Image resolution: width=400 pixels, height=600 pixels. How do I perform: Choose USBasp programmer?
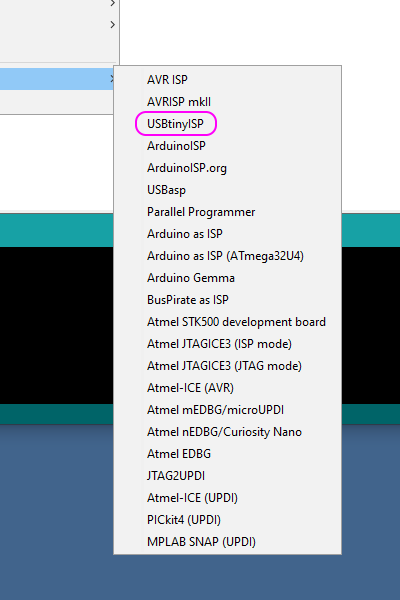coord(227,190)
